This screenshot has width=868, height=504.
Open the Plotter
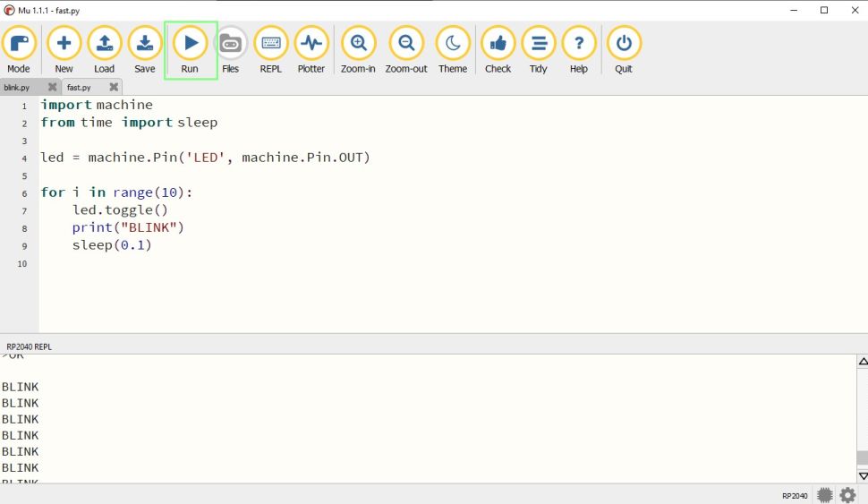point(311,50)
